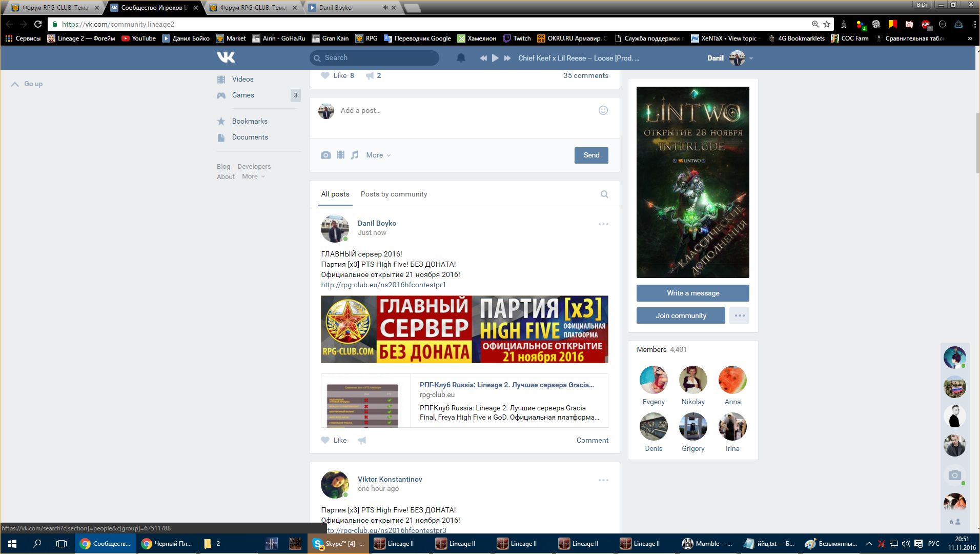Expand the More attachments dropdown
This screenshot has height=554, width=980.
(x=378, y=155)
